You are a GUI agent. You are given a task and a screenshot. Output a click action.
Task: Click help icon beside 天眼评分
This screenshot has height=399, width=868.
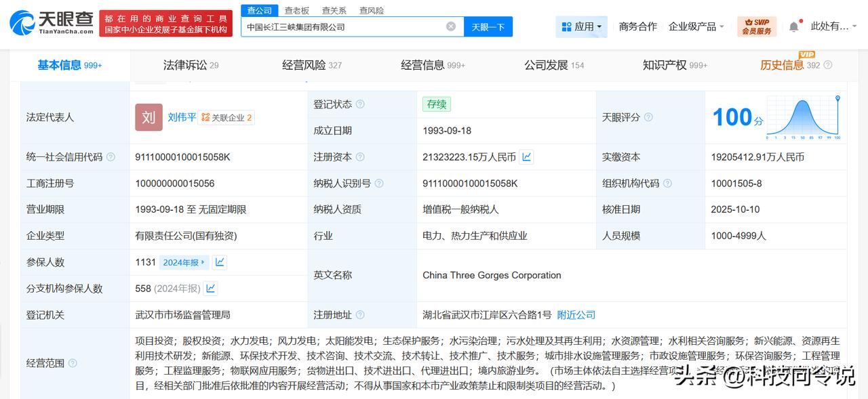pyautogui.click(x=648, y=117)
